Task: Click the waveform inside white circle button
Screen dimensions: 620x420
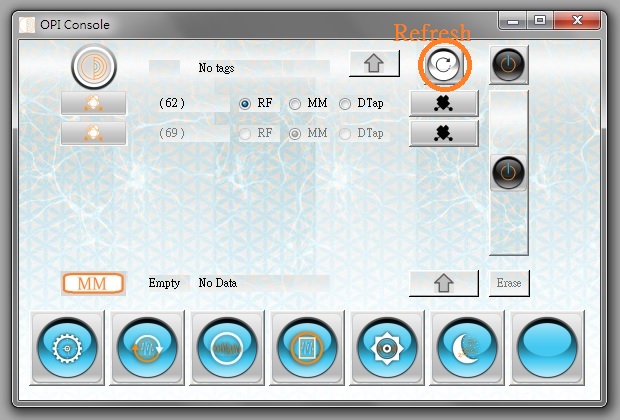Action: pyautogui.click(x=227, y=348)
